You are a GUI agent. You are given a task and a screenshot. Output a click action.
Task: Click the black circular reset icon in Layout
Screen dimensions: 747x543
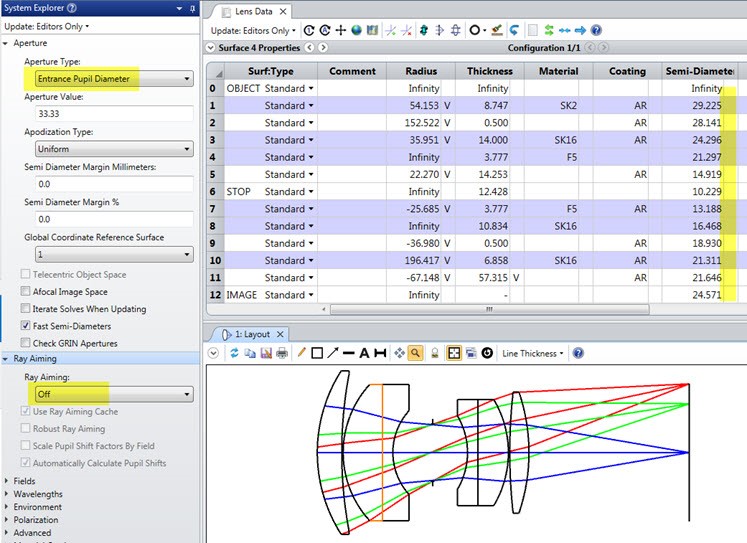click(487, 353)
